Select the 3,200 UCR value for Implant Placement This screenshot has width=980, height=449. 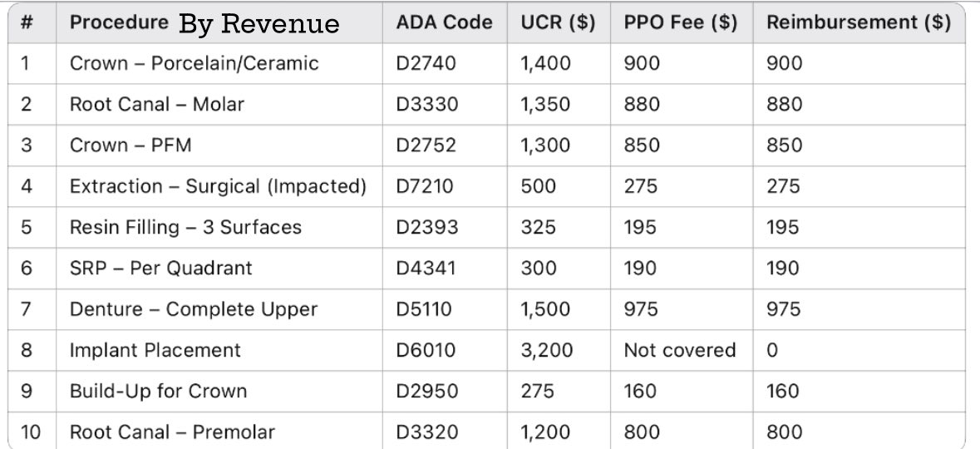tap(546, 350)
